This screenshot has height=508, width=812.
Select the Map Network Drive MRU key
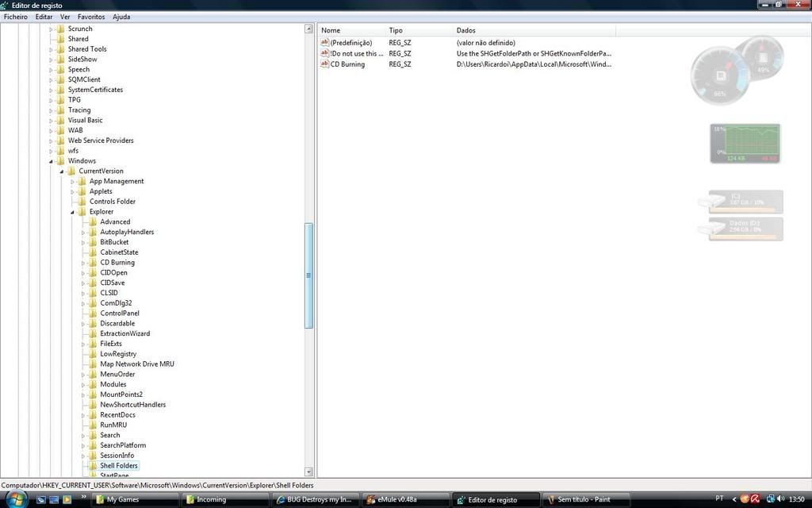[136, 364]
